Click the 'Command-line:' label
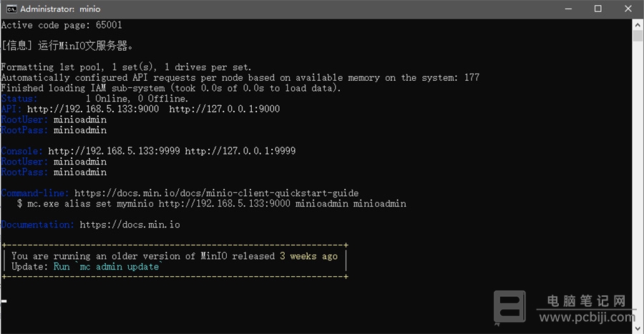This screenshot has height=334, width=644. pyautogui.click(x=35, y=193)
